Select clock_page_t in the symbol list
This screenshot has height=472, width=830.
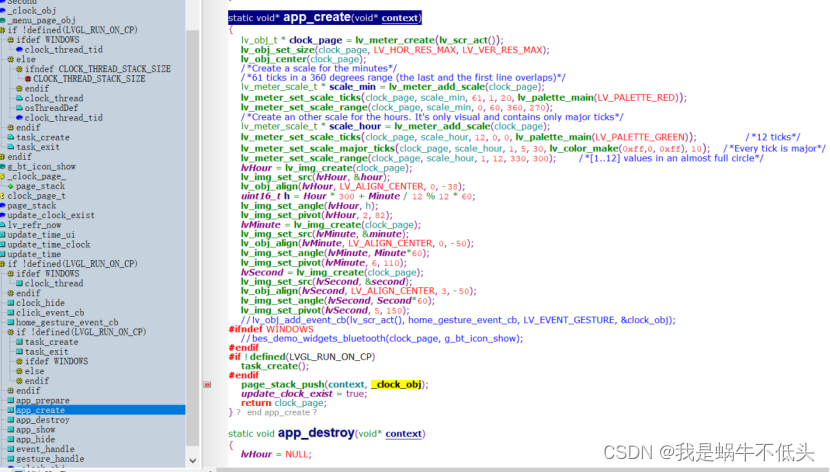(37, 196)
